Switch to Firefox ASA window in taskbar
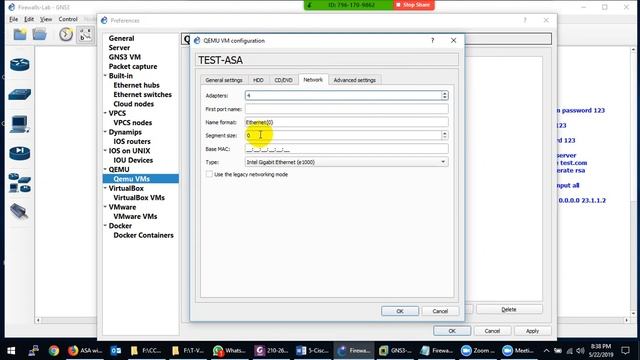This screenshot has width=640, height=360. (85, 351)
